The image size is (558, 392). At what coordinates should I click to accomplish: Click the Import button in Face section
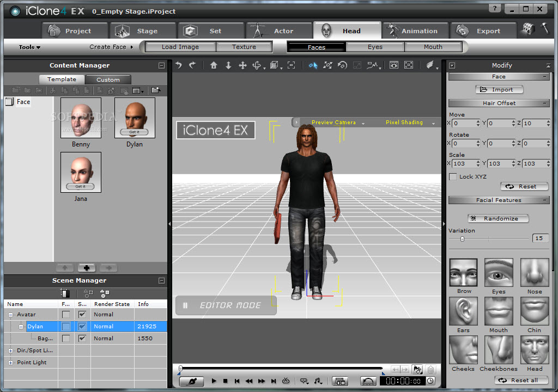(499, 90)
